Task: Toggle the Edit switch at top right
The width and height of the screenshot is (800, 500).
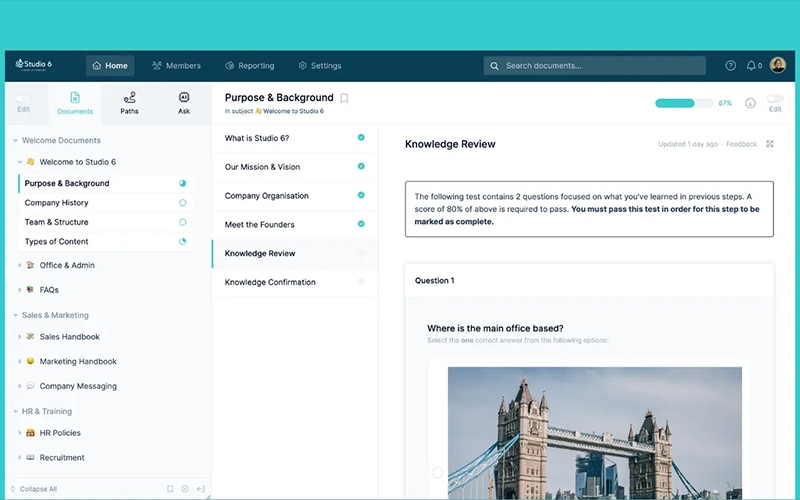Action: (774, 99)
